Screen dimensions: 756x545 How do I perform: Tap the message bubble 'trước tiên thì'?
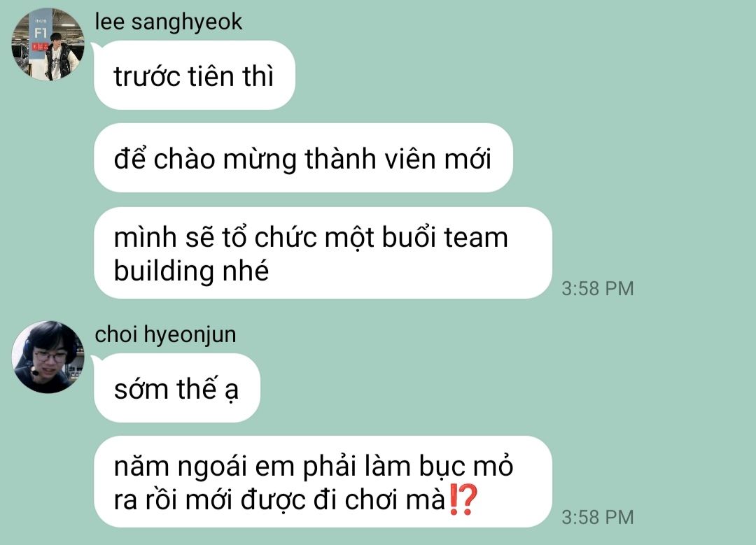tap(195, 75)
